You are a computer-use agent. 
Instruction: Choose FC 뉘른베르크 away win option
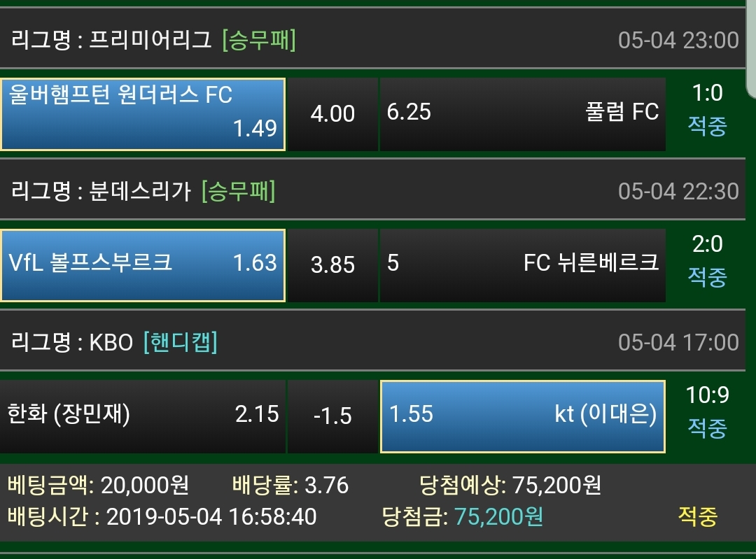coord(522,264)
